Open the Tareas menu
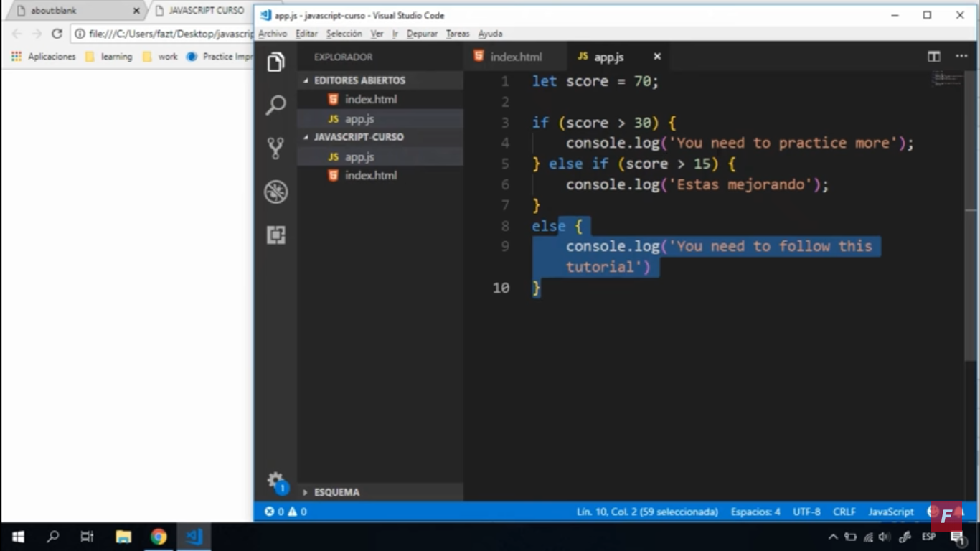 point(458,34)
